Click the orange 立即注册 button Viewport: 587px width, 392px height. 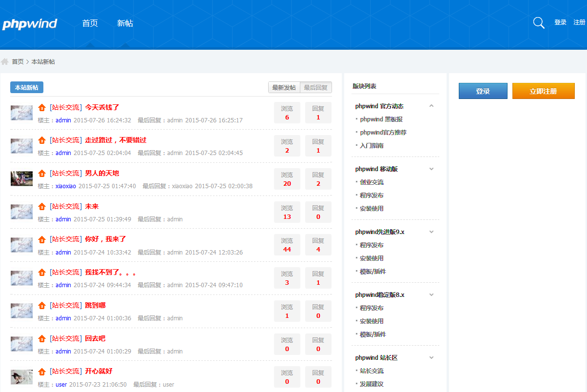[543, 91]
